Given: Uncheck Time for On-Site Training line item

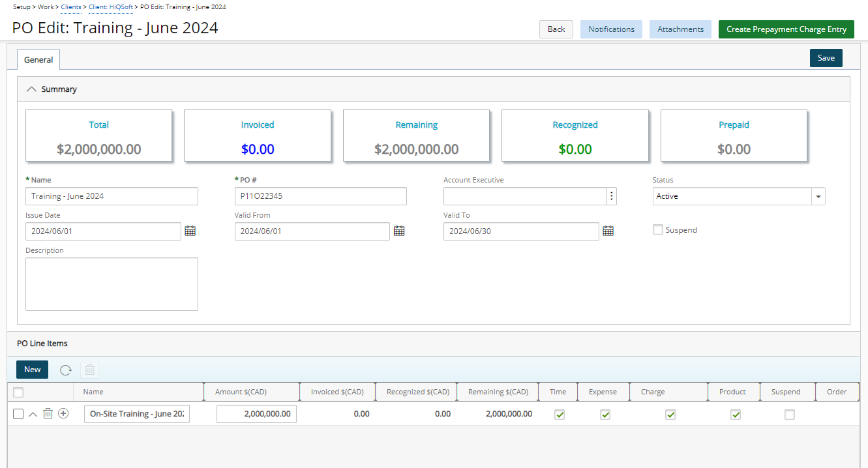Looking at the screenshot, I should 560,415.
